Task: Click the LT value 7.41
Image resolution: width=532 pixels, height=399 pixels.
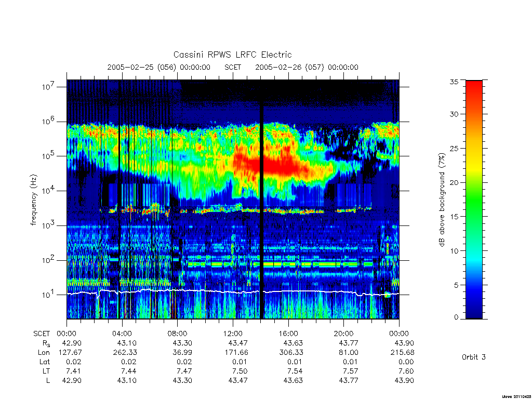Action: pyautogui.click(x=74, y=371)
